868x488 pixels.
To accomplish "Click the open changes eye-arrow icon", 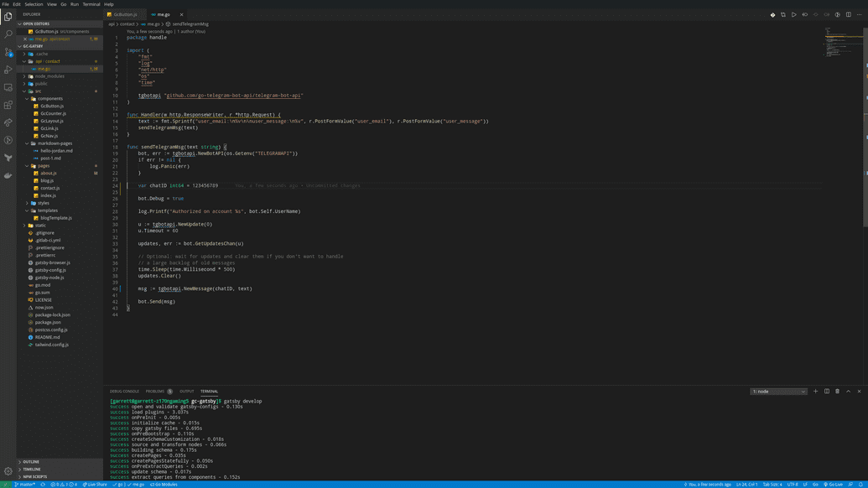I will [x=805, y=15].
